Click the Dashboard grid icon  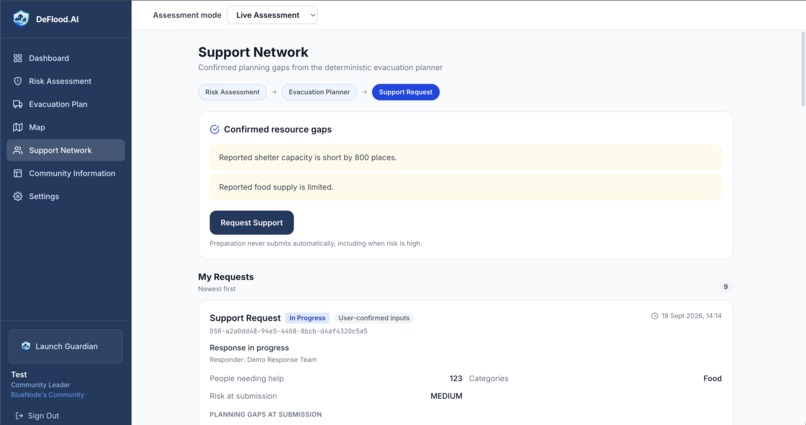tap(18, 58)
